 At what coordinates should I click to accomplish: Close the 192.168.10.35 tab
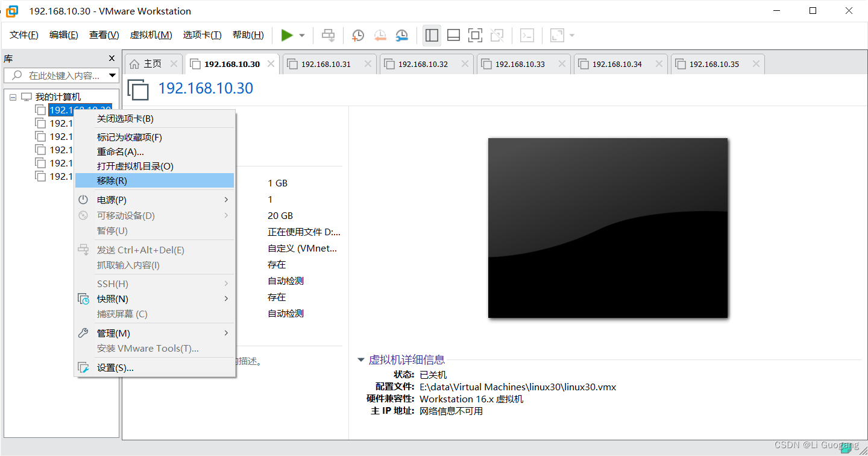tap(756, 64)
